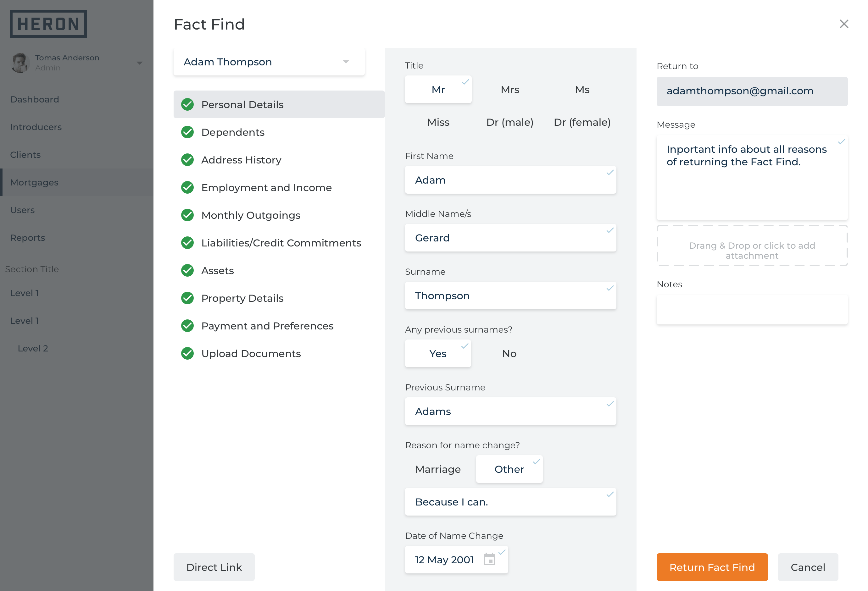Open the calendar icon for Date of Name Change
Image resolution: width=868 pixels, height=591 pixels.
[x=489, y=559]
